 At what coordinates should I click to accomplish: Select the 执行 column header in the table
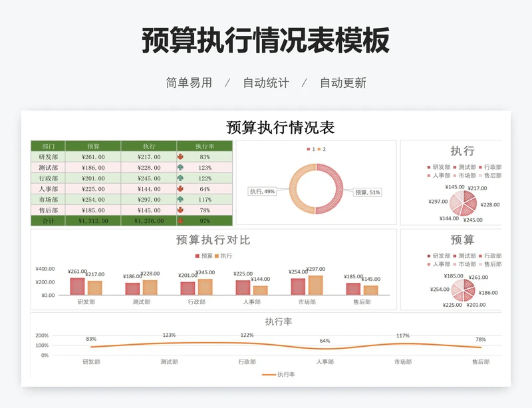click(148, 146)
